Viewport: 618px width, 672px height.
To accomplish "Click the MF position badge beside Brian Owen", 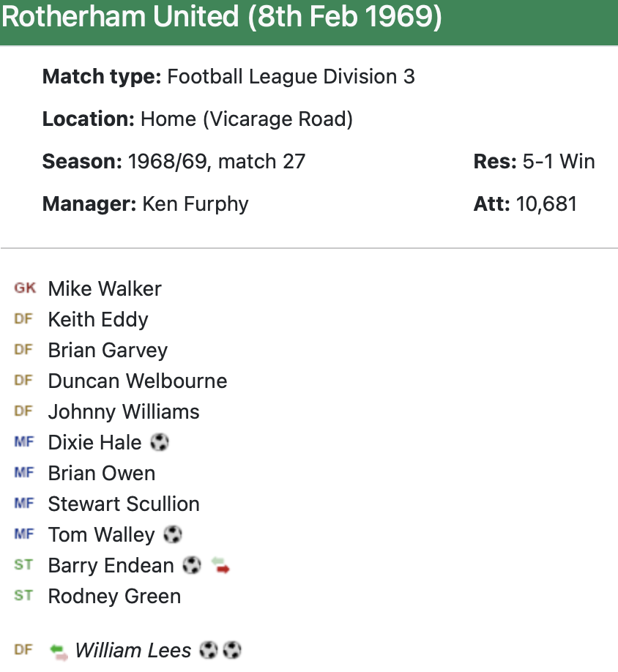I will coord(23,473).
